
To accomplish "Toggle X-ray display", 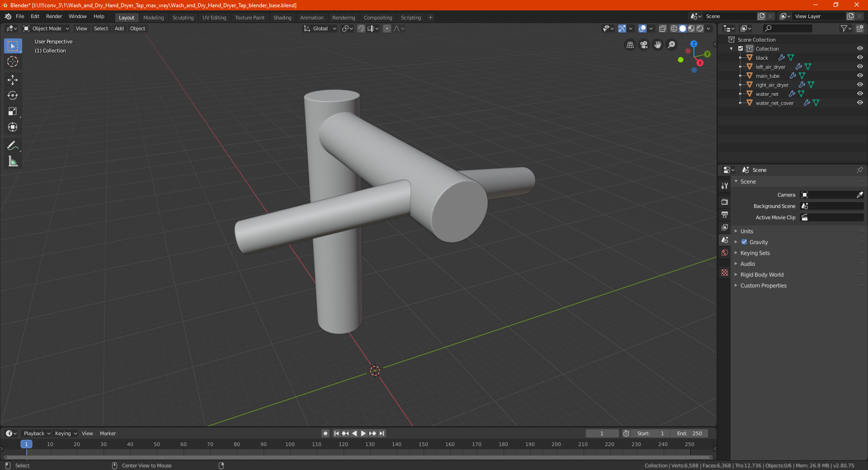I will pyautogui.click(x=662, y=28).
